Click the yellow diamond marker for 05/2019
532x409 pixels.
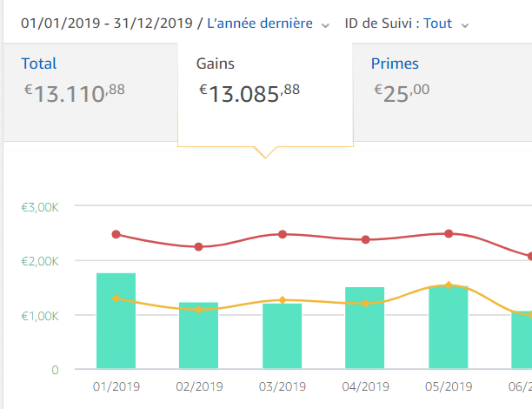(449, 285)
